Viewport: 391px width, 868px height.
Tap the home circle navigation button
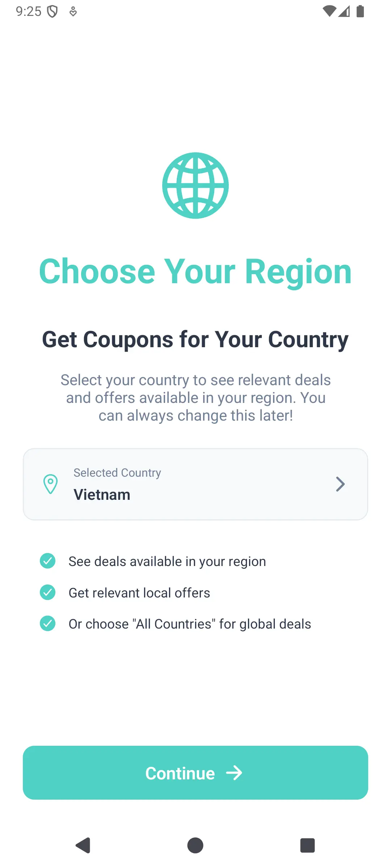coord(195,845)
